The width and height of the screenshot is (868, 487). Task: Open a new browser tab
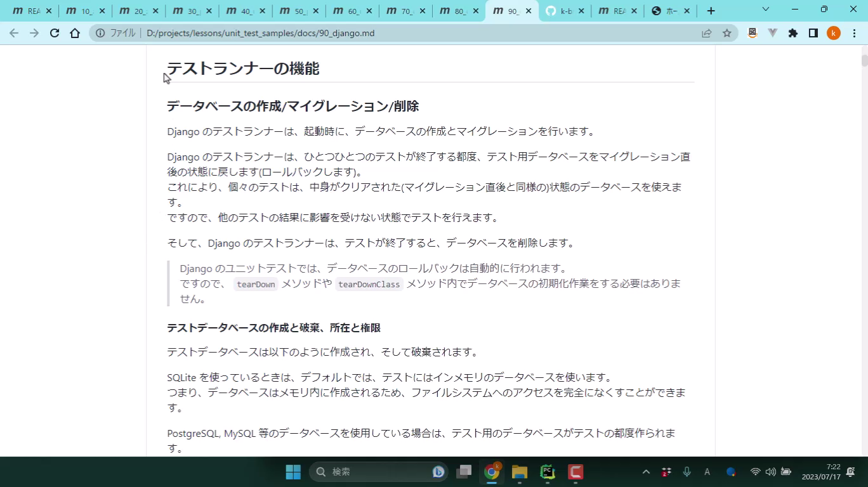click(x=711, y=11)
